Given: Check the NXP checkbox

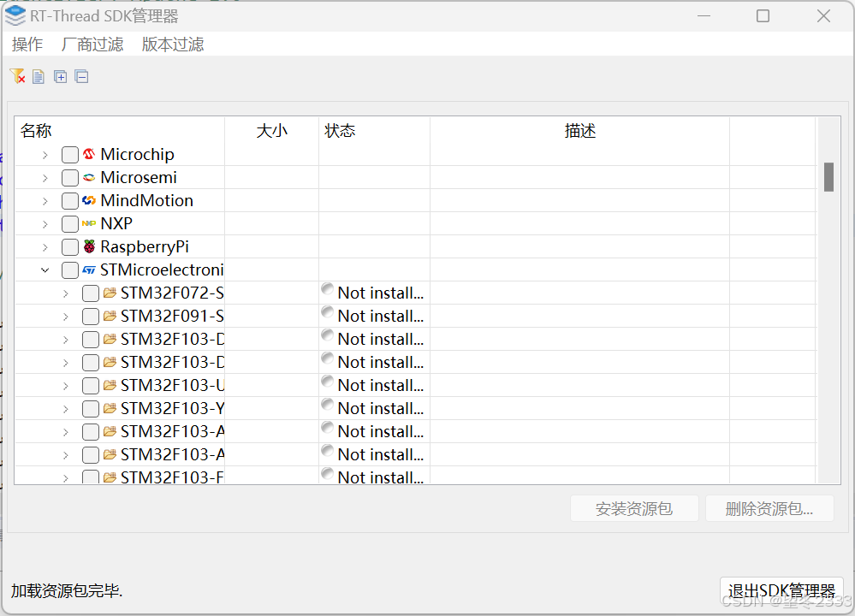Looking at the screenshot, I should [x=70, y=223].
